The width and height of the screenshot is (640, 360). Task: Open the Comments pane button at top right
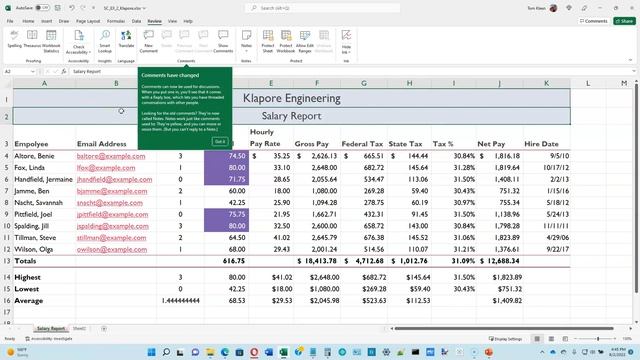[594, 21]
